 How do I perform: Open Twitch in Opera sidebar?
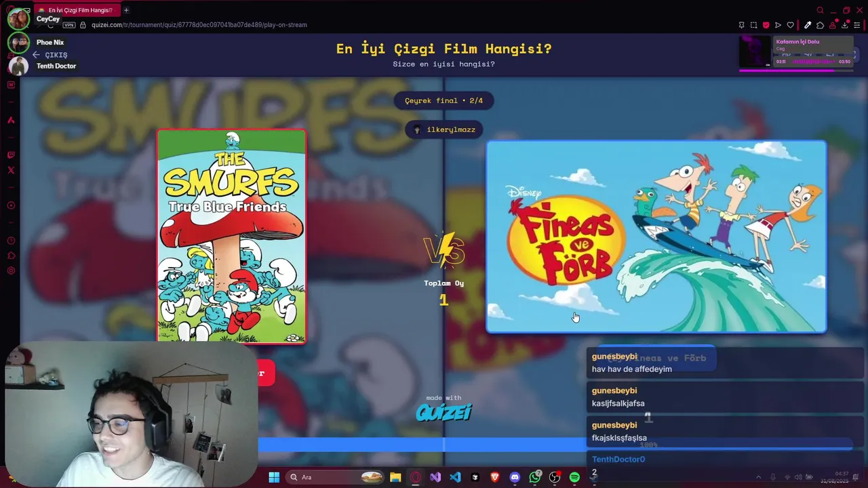11,155
